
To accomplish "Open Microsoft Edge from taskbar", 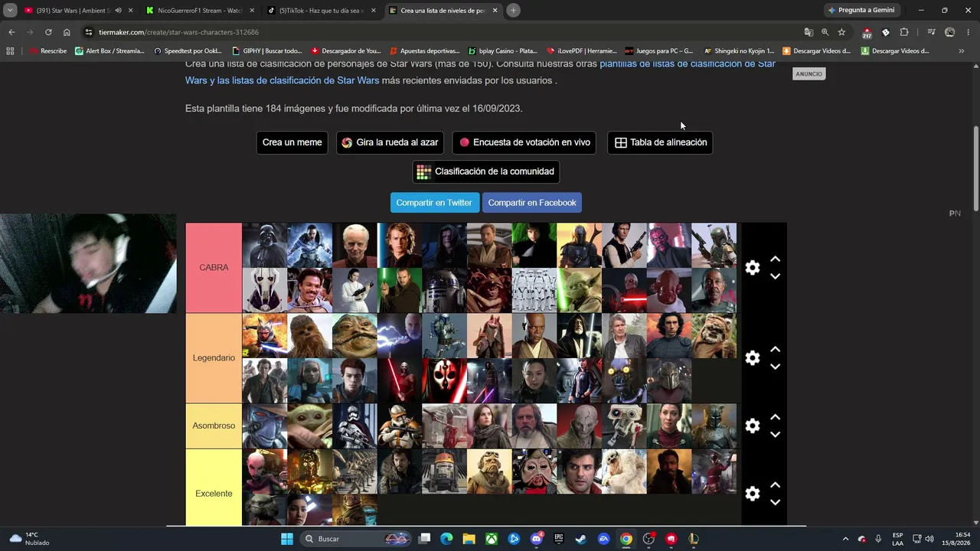I will coord(447,539).
